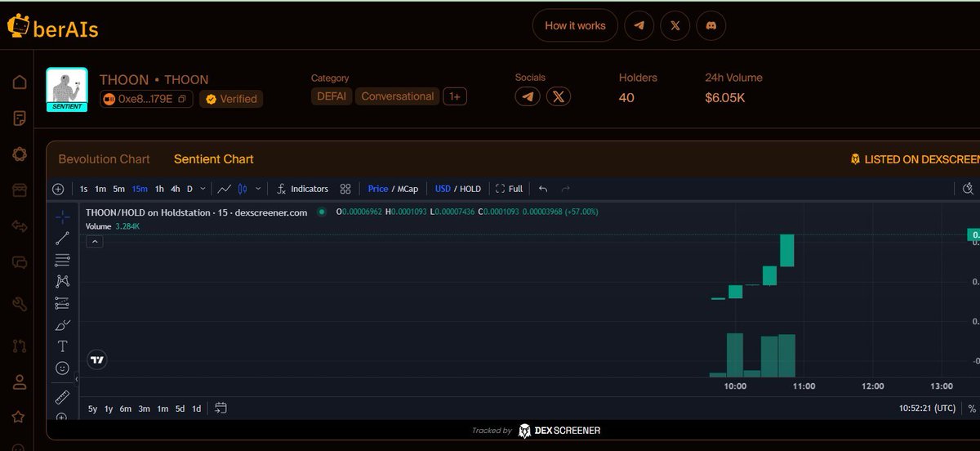Select the candlestick chart style icon

(243, 189)
